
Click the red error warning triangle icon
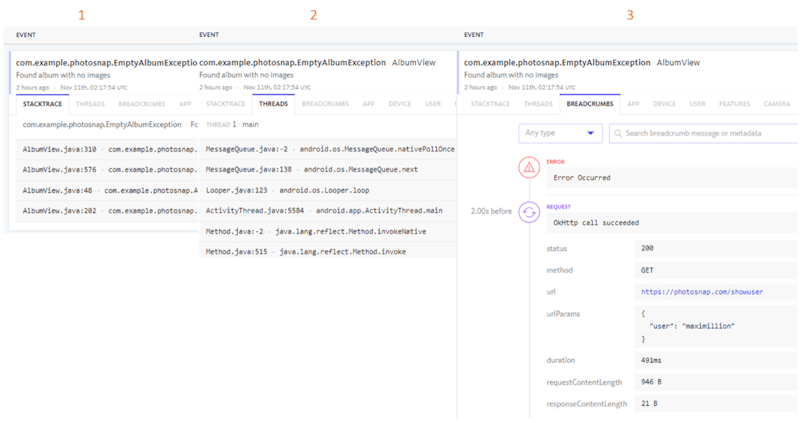coord(529,169)
